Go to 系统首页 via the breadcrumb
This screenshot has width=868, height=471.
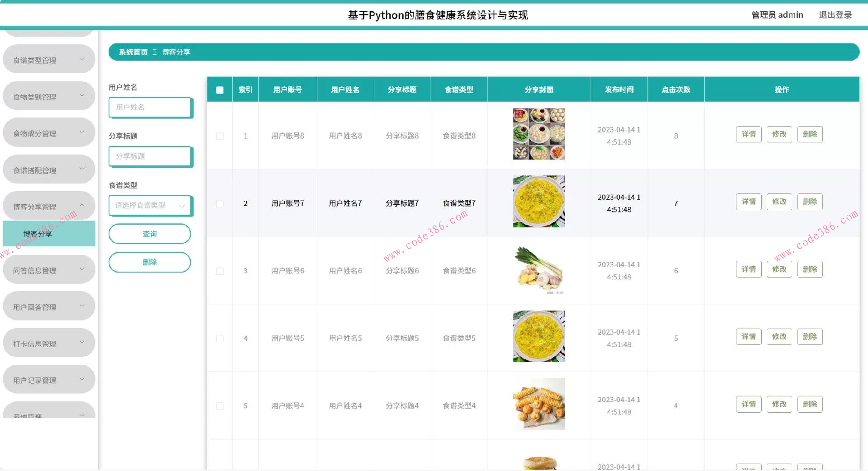click(133, 52)
